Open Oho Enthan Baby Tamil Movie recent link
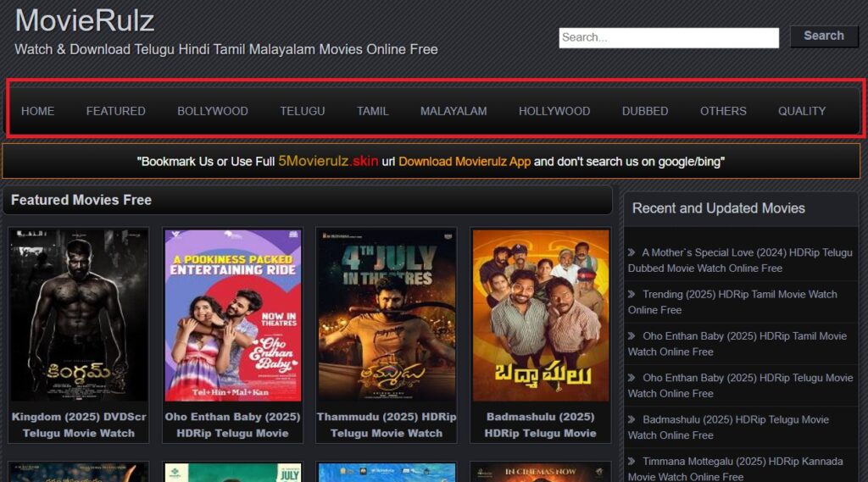Viewport: 868px width, 482px height. tap(737, 344)
